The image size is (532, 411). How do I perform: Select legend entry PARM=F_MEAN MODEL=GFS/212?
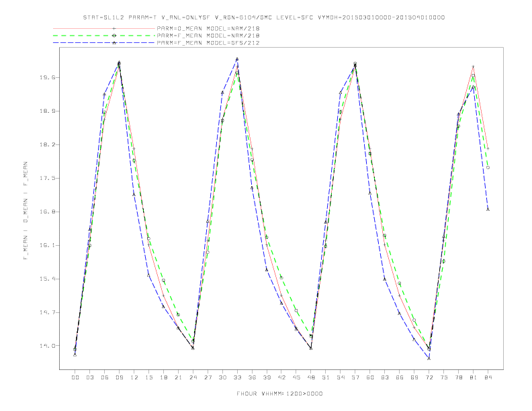tap(208, 43)
